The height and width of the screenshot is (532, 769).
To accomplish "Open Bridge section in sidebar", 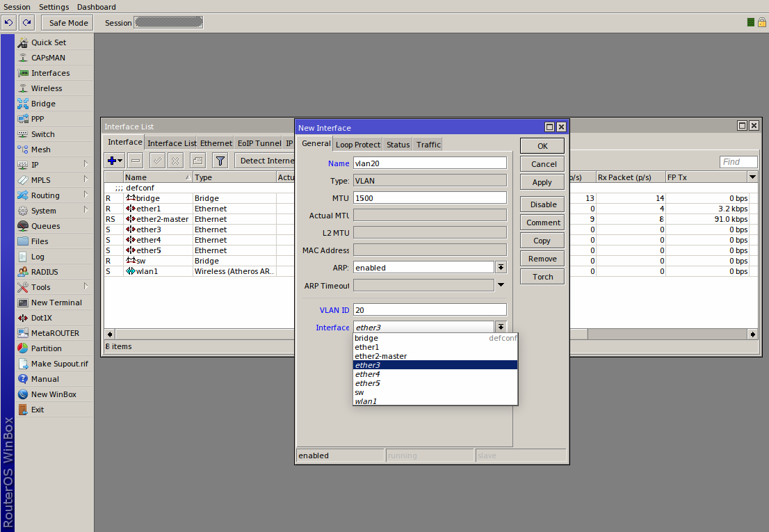I will click(x=43, y=104).
